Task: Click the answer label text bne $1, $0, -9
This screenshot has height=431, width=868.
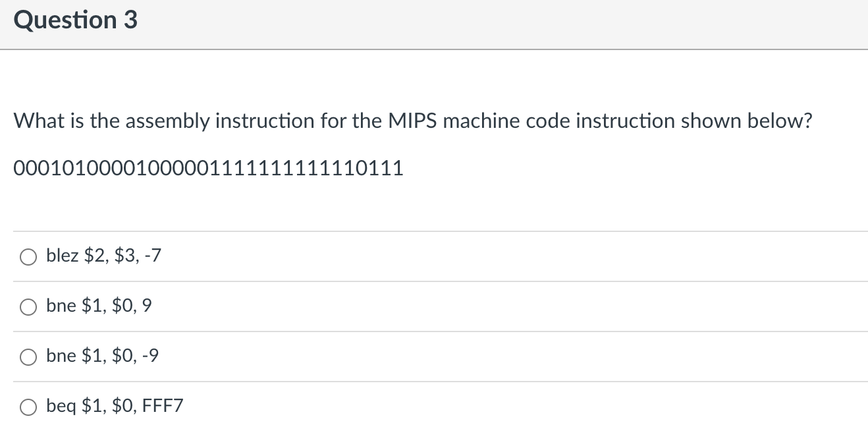Action: 102,356
